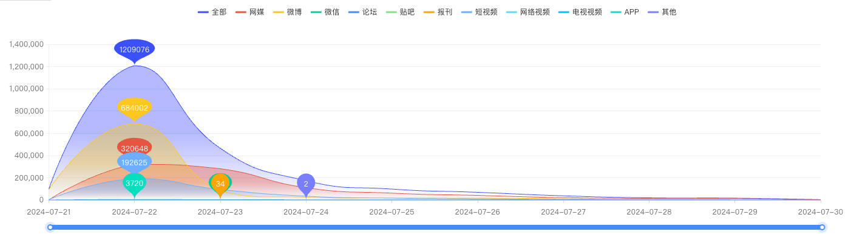Image resolution: width=868 pixels, height=237 pixels.
Task: Click the teal 3720 marker pin
Action: (x=134, y=184)
